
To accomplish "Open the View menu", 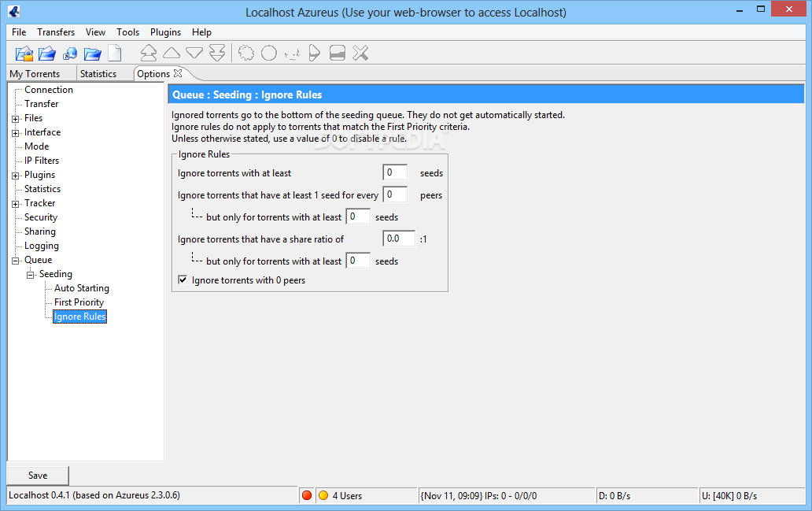I will (x=95, y=32).
